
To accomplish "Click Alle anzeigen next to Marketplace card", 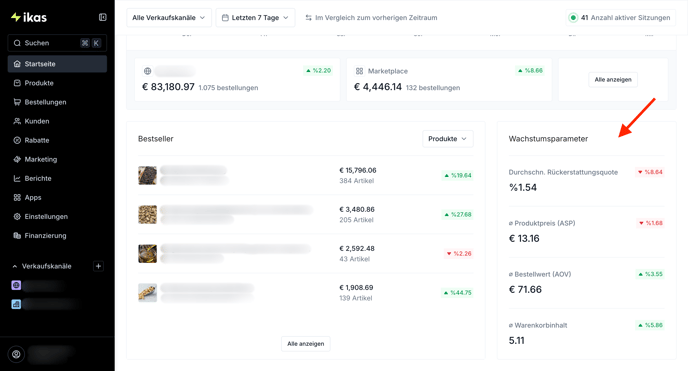I will click(613, 80).
